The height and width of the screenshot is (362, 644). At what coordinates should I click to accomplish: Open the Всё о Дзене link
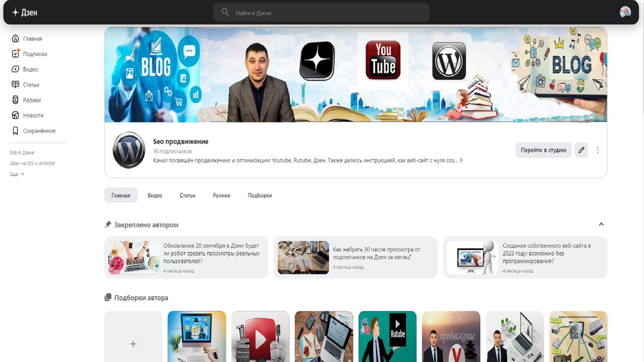click(22, 153)
